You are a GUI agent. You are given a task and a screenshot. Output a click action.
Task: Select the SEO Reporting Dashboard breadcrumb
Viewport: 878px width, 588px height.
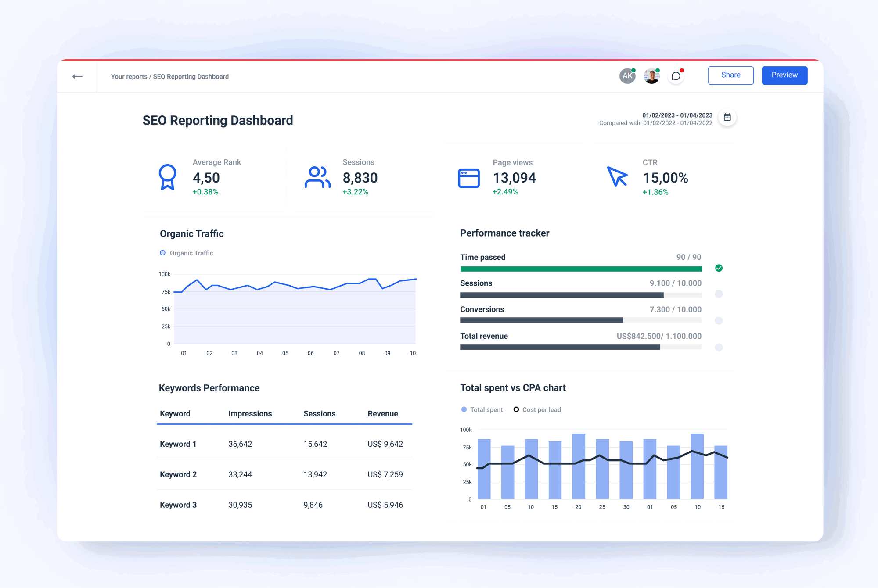(191, 76)
